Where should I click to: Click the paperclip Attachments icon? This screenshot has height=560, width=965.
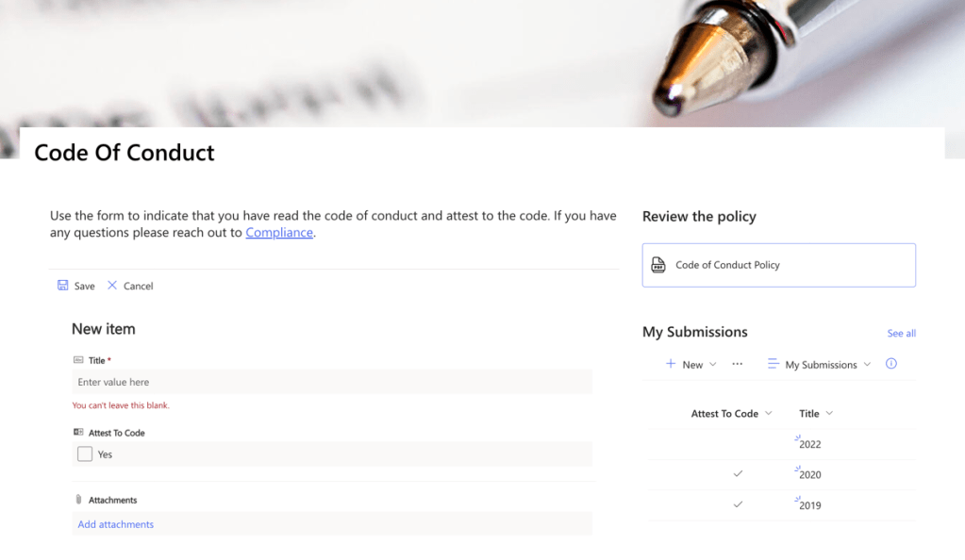click(78, 500)
